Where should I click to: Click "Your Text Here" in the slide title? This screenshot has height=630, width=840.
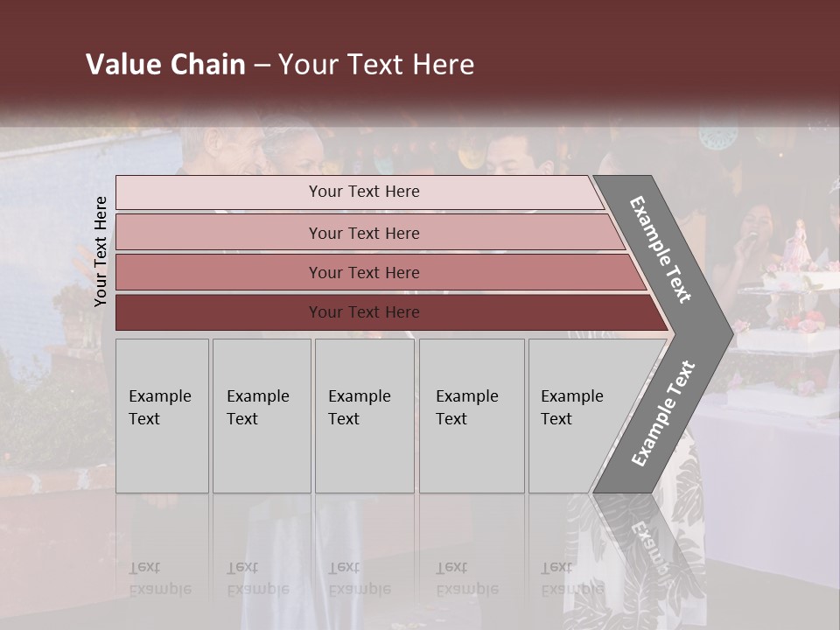point(376,65)
